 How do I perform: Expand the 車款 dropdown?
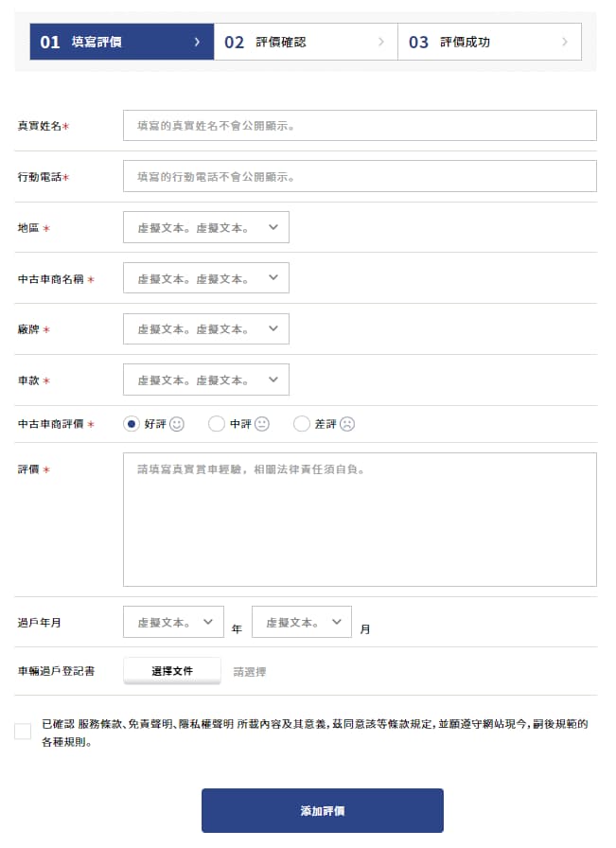pos(206,380)
